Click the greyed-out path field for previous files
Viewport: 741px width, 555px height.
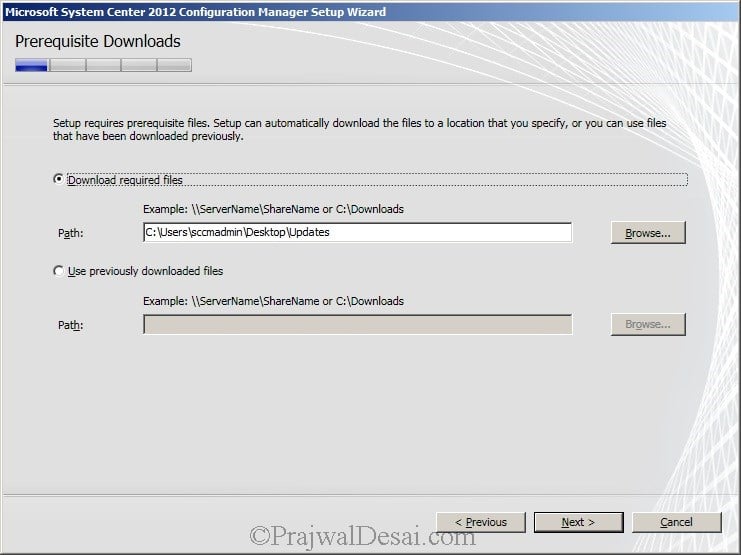357,324
